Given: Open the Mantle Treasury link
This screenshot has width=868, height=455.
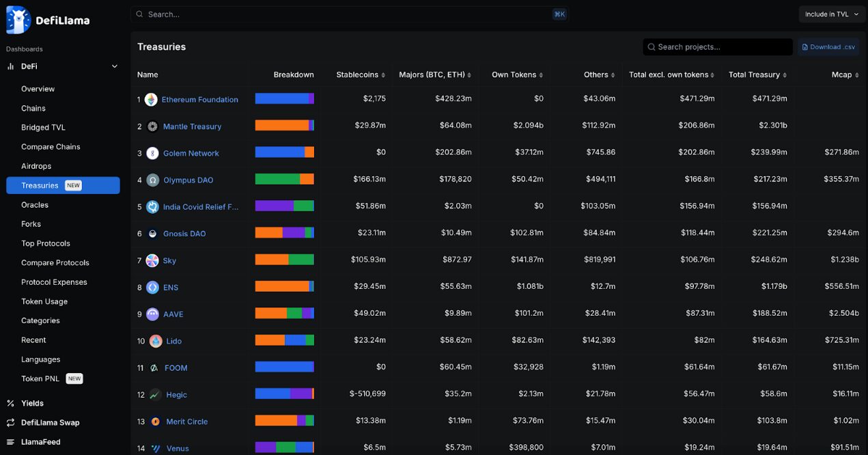Looking at the screenshot, I should pos(192,126).
